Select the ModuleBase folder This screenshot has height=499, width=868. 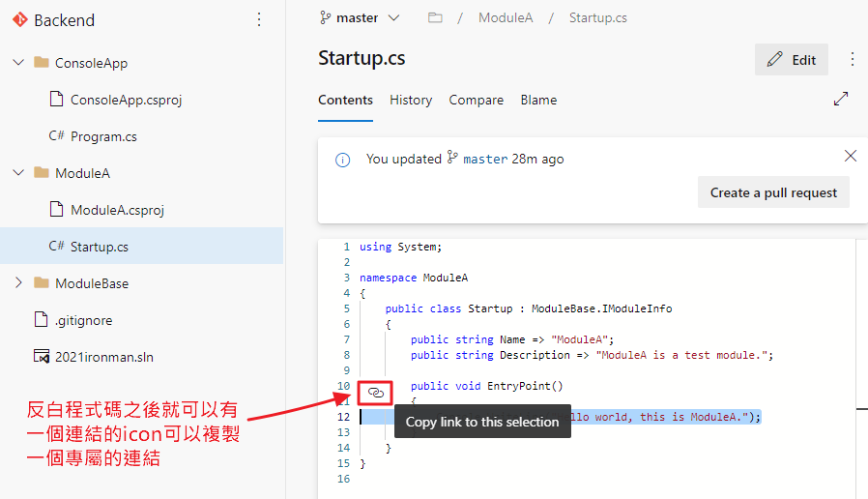(92, 283)
